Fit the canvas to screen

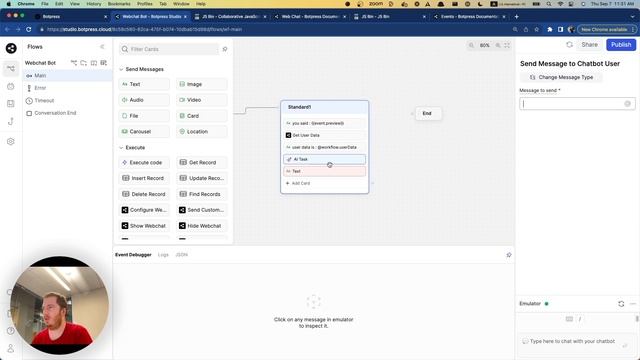coord(507,45)
